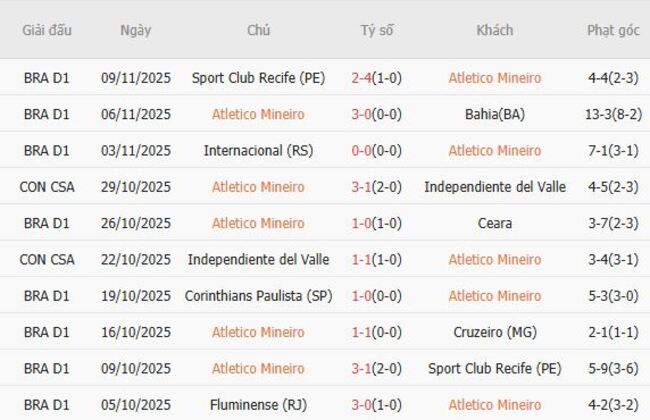
Task: Select the Phạt góc column header
Action: (613, 30)
